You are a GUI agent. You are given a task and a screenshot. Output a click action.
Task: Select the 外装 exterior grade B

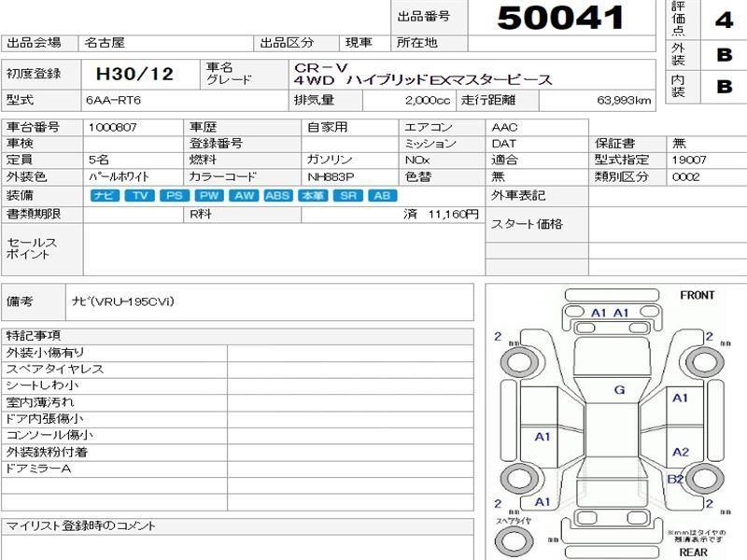point(725,55)
